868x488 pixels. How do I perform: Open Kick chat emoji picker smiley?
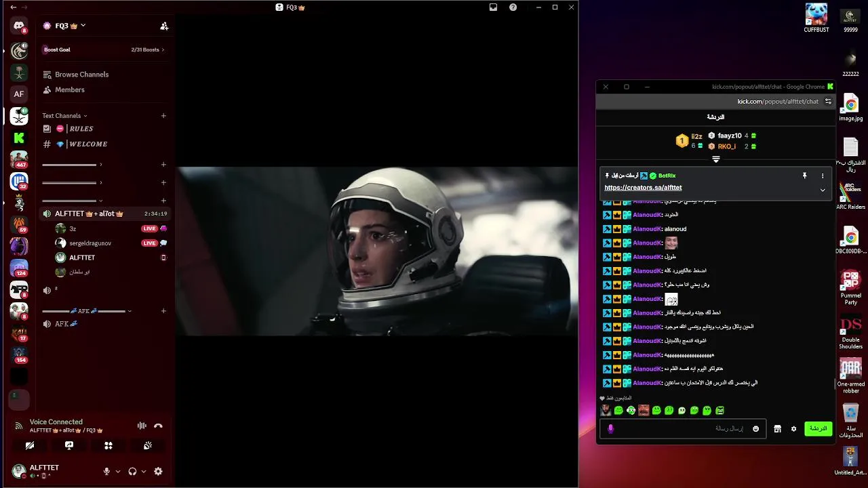click(x=755, y=428)
